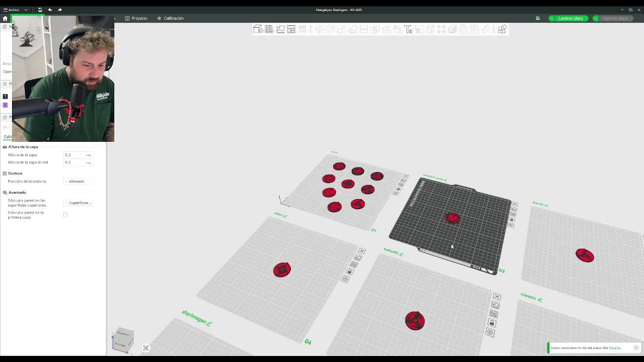Image resolution: width=644 pixels, height=362 pixels.
Task: Click the Save project disk icon
Action: 40,10
